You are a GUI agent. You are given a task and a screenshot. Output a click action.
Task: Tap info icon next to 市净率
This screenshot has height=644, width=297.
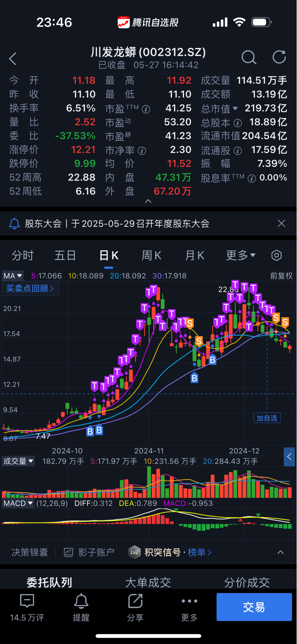coord(142,150)
